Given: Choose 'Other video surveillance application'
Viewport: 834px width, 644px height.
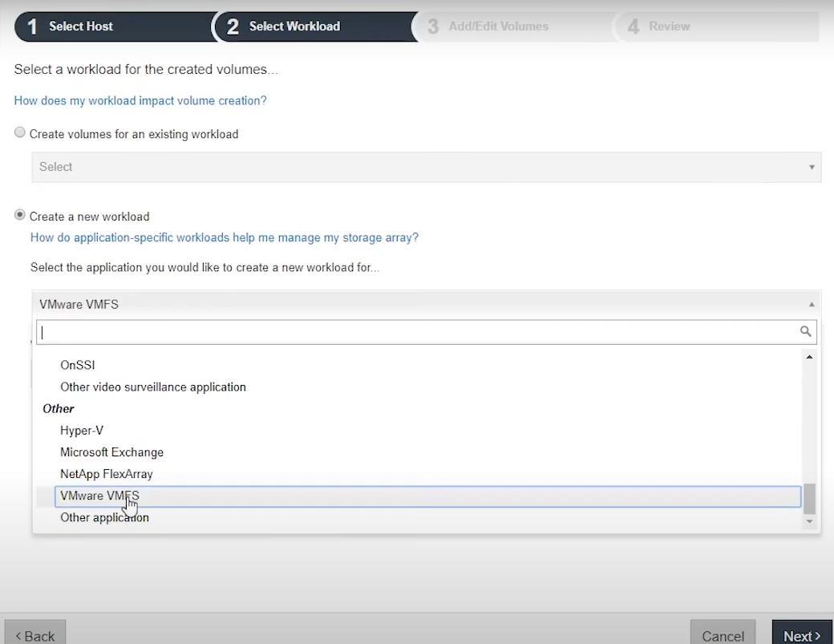Looking at the screenshot, I should (x=153, y=387).
